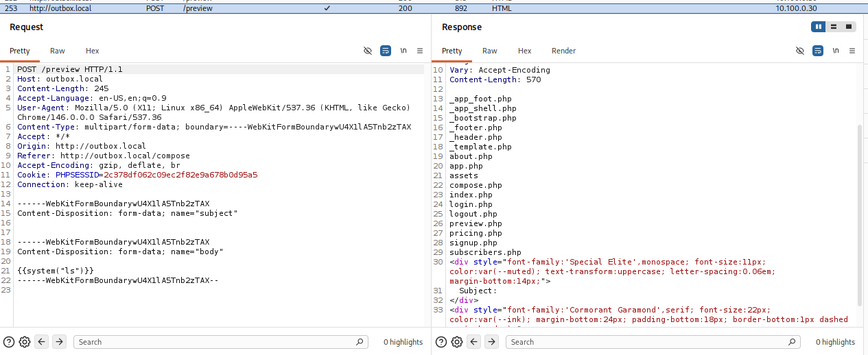Click '_template.php' in the response

[480, 147]
